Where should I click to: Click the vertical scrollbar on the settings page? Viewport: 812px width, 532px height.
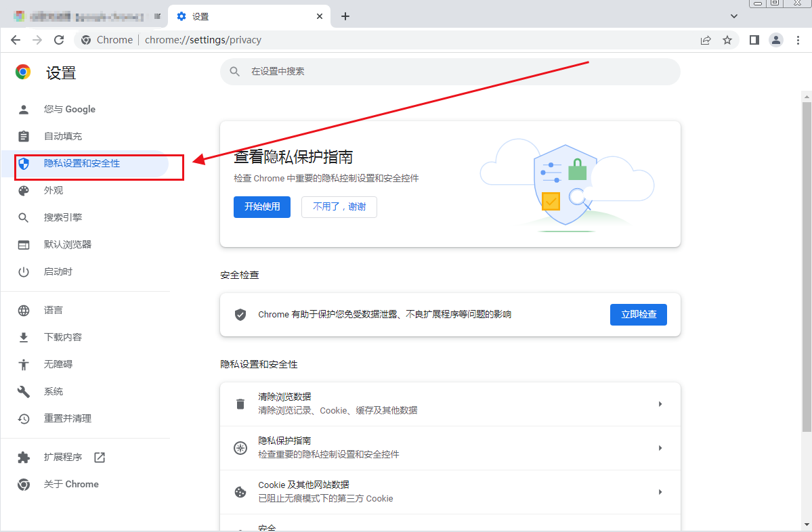coord(807,267)
